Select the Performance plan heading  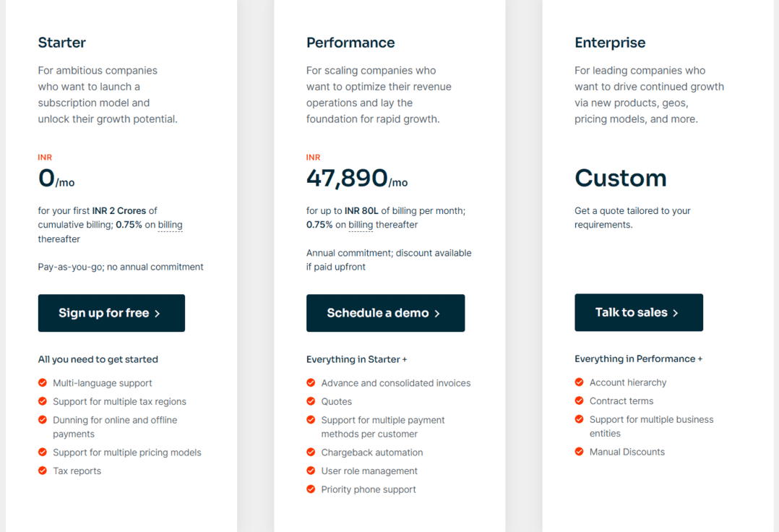click(350, 43)
